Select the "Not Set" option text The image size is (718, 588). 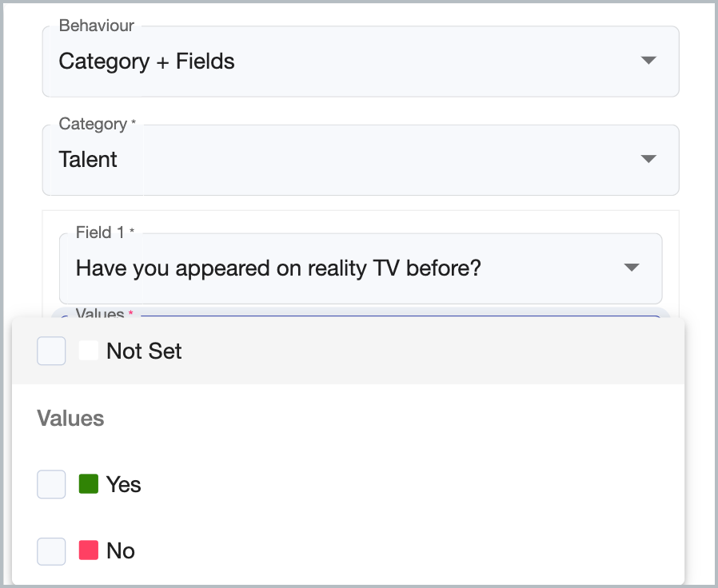[x=144, y=352]
